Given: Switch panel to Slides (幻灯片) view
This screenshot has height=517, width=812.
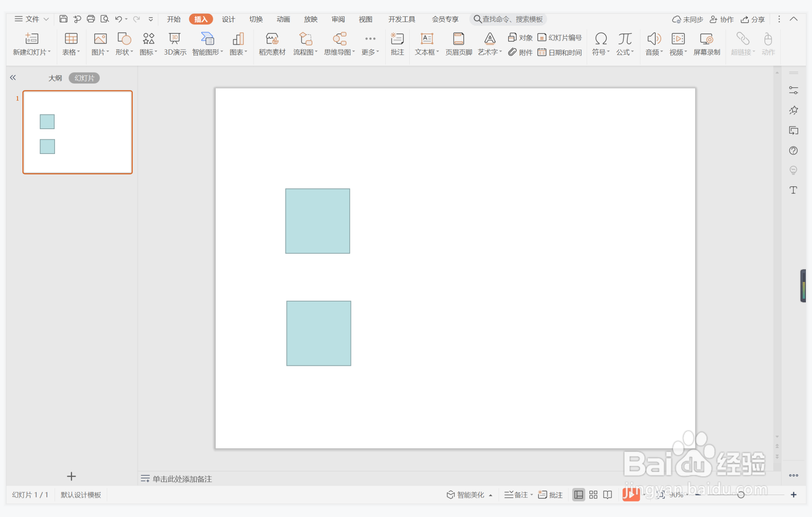Looking at the screenshot, I should pyautogui.click(x=84, y=78).
